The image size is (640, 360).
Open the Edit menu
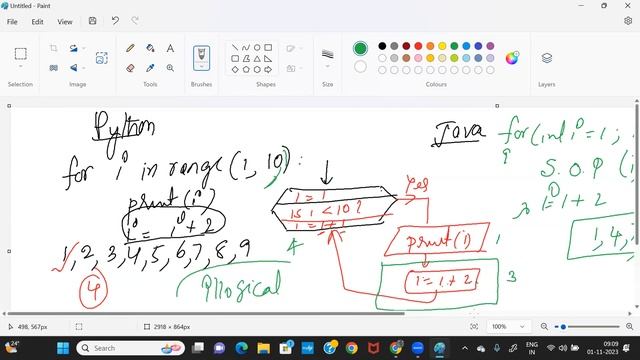37,22
